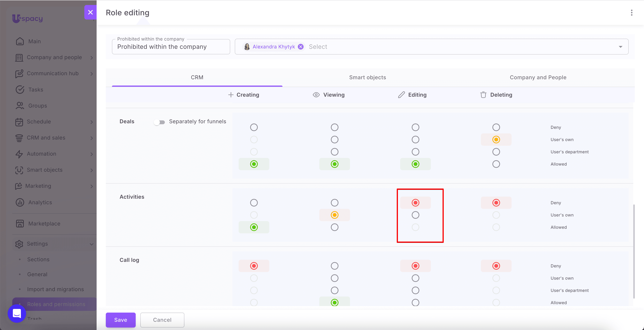Screen dimensions: 644x330
Task: Remove Alexandra Khytyk from the selection
Action: click(301, 47)
